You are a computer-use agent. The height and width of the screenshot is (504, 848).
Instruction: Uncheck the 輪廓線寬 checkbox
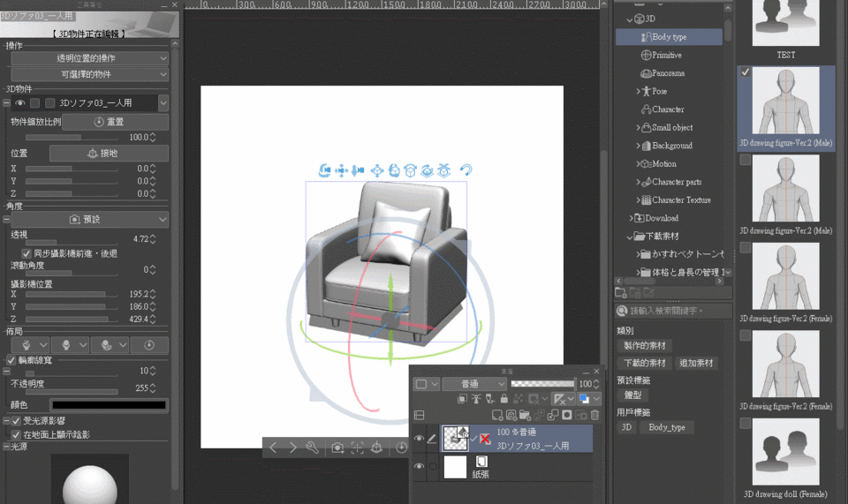coord(11,360)
